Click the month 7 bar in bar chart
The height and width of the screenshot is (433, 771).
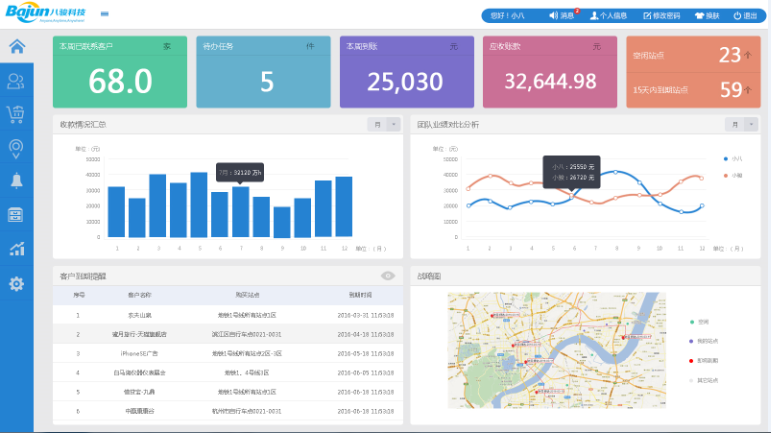240,211
